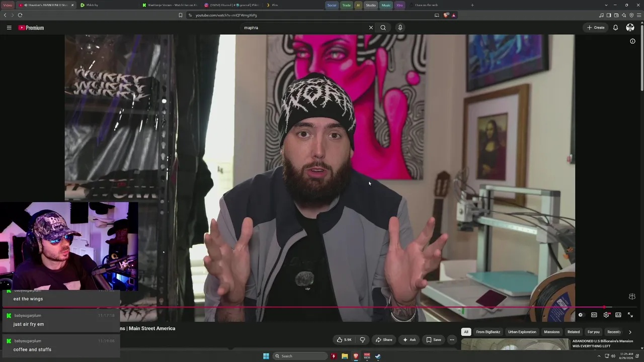Save the video to a playlist
This screenshot has width=644, height=362.
[434, 340]
